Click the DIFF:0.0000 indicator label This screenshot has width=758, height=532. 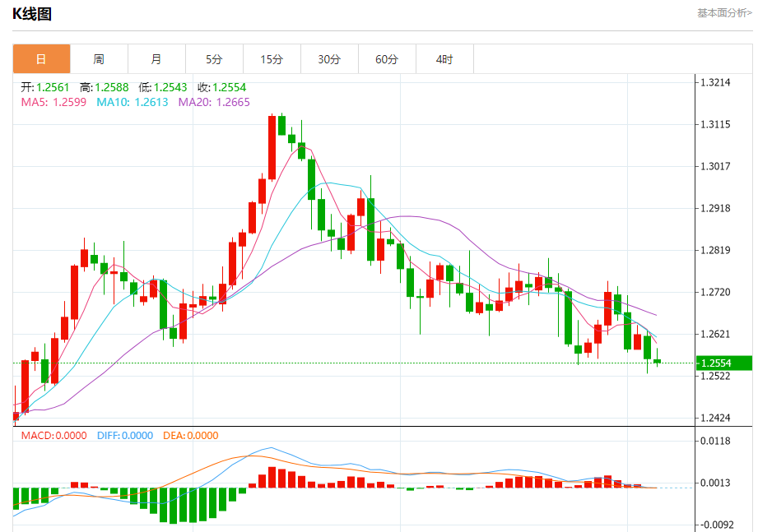(x=125, y=436)
